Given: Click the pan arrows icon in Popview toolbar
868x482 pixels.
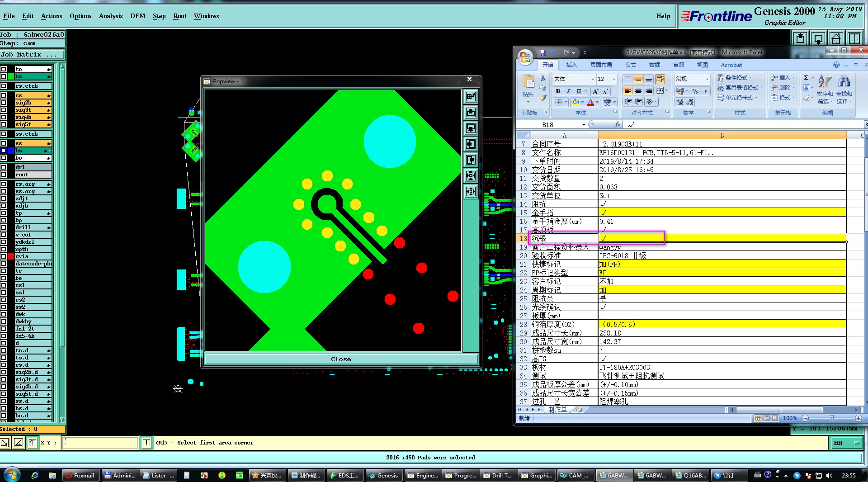Looking at the screenshot, I should coord(471,191).
